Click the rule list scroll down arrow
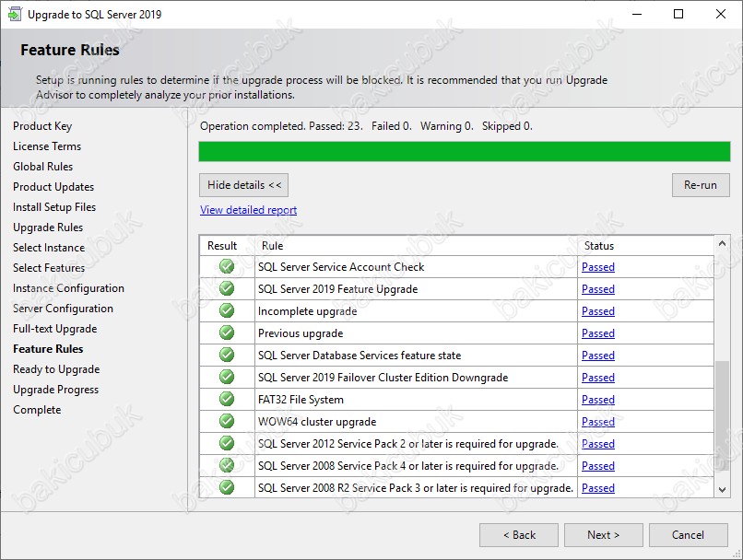 pos(722,490)
